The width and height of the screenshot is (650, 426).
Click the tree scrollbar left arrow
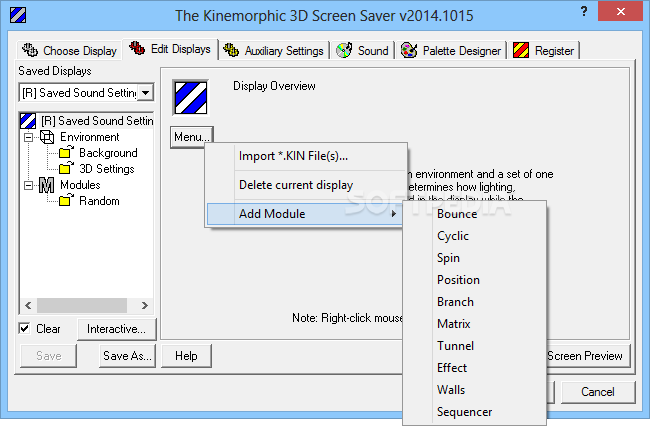coord(28,305)
